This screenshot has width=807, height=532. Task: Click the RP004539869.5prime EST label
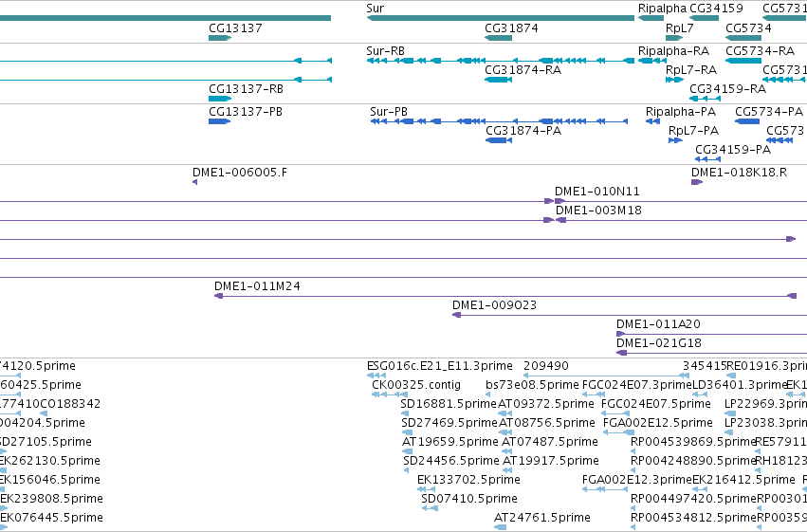[x=693, y=442]
